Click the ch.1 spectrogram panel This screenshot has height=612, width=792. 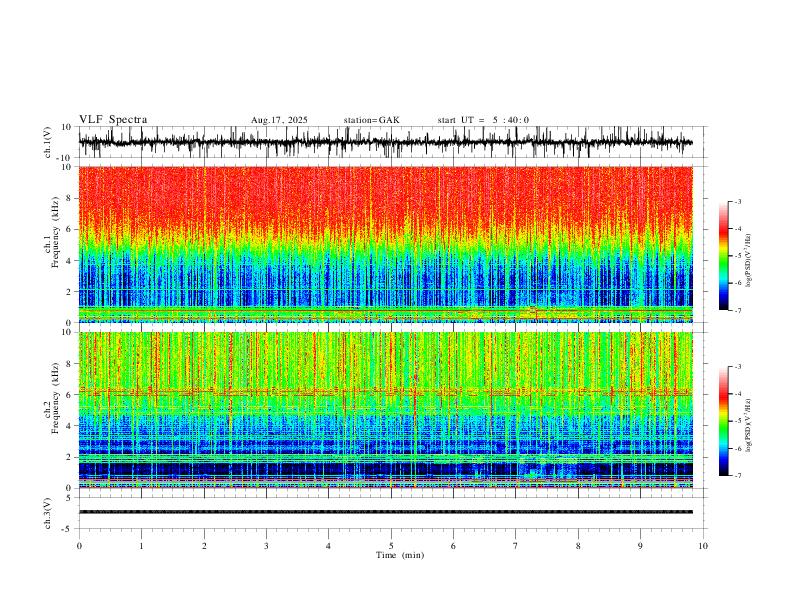tap(386, 244)
